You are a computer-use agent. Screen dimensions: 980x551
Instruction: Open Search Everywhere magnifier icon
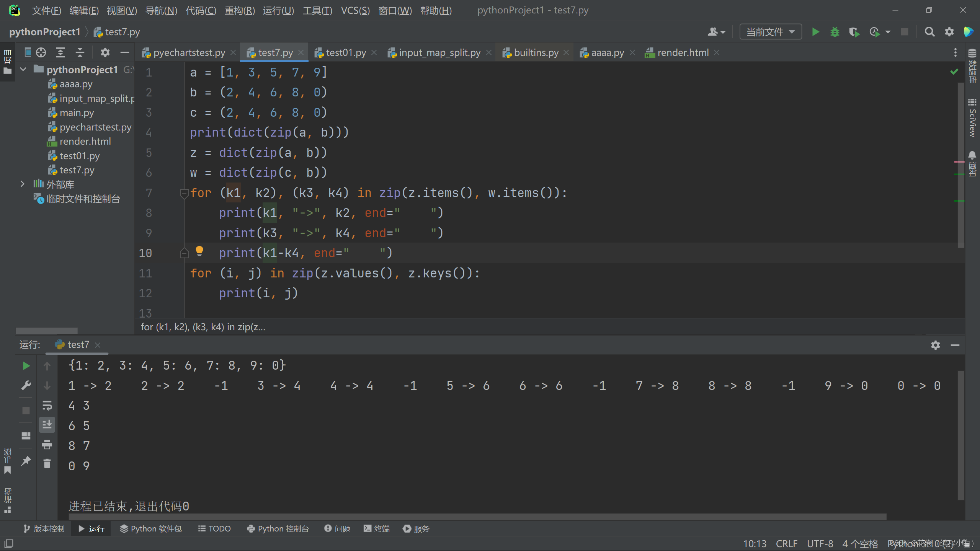click(929, 32)
